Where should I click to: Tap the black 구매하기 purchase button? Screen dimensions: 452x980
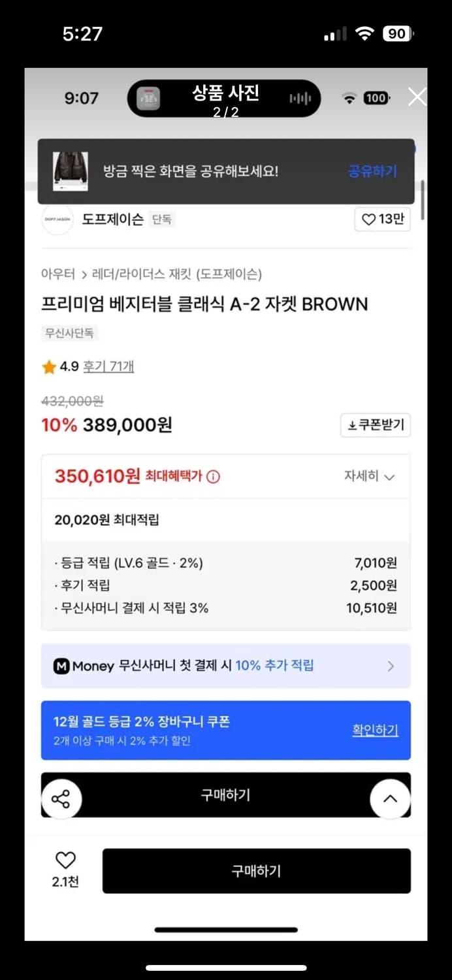256,871
